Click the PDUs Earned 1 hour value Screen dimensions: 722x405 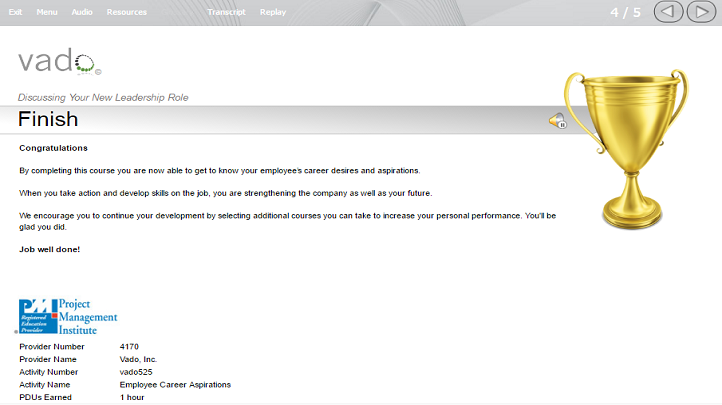132,397
